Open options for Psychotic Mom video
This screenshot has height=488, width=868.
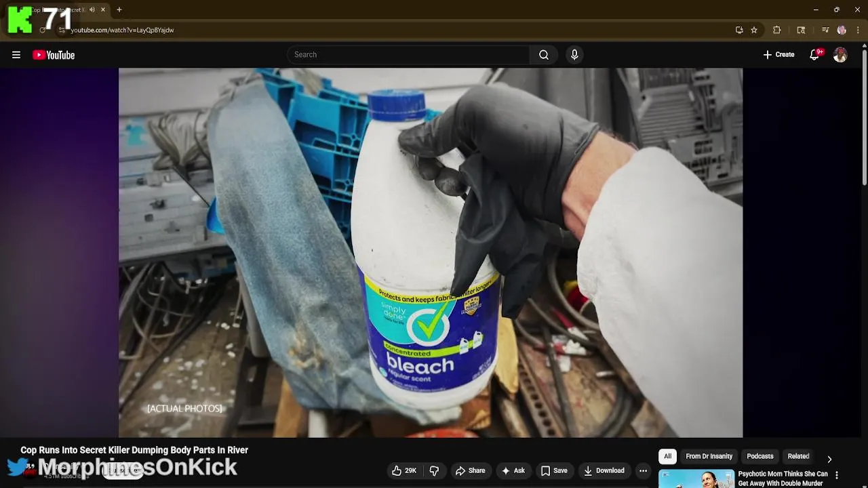point(837,475)
